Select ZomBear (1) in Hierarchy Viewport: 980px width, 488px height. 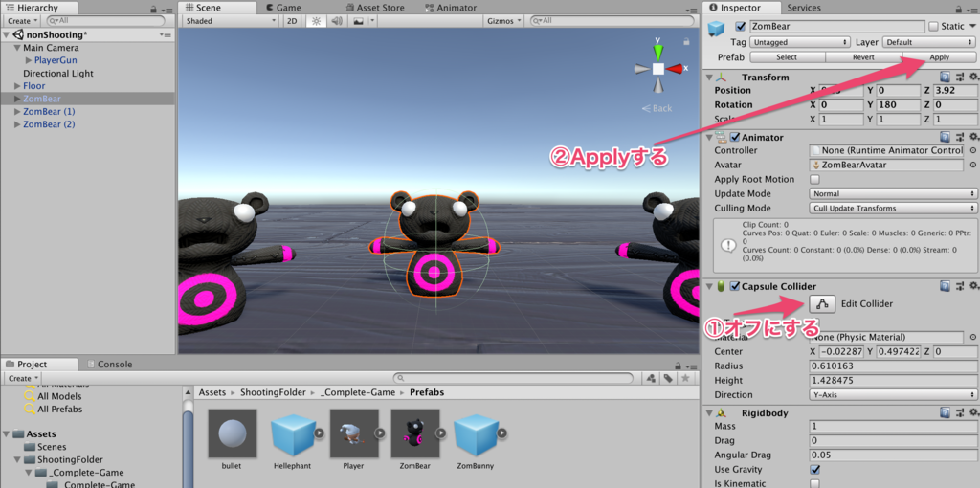(x=49, y=111)
